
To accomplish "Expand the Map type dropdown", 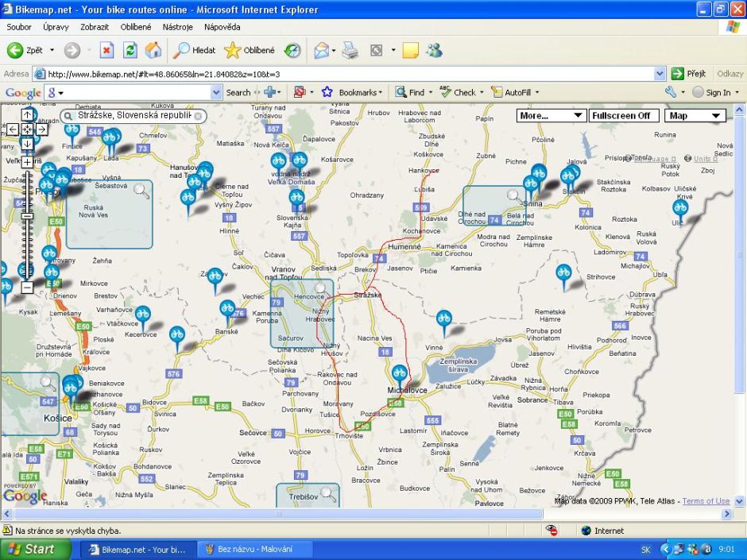I will point(695,116).
